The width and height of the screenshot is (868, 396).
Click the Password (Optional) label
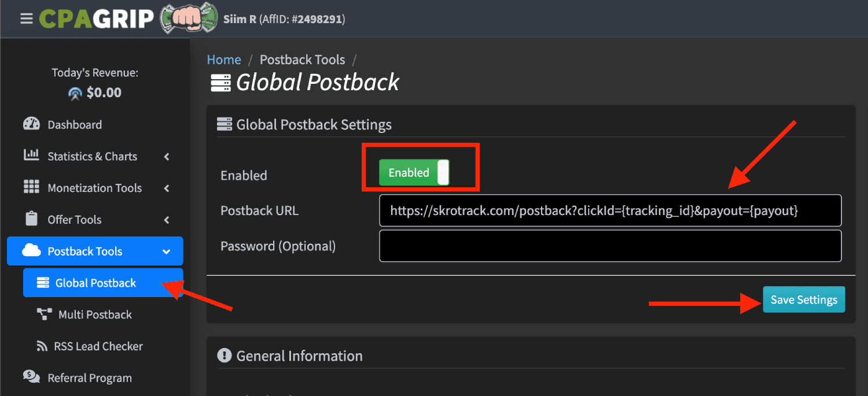point(278,246)
